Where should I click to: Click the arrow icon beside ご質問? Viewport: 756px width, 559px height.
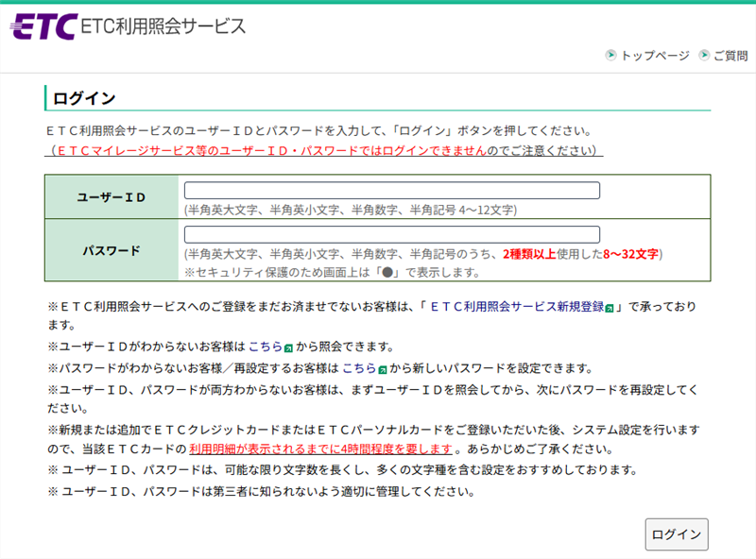pos(703,56)
